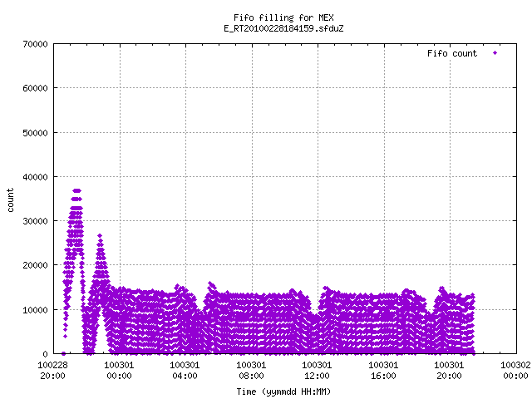Click the y-axis label "count"
532x399 pixels.
tap(11, 200)
